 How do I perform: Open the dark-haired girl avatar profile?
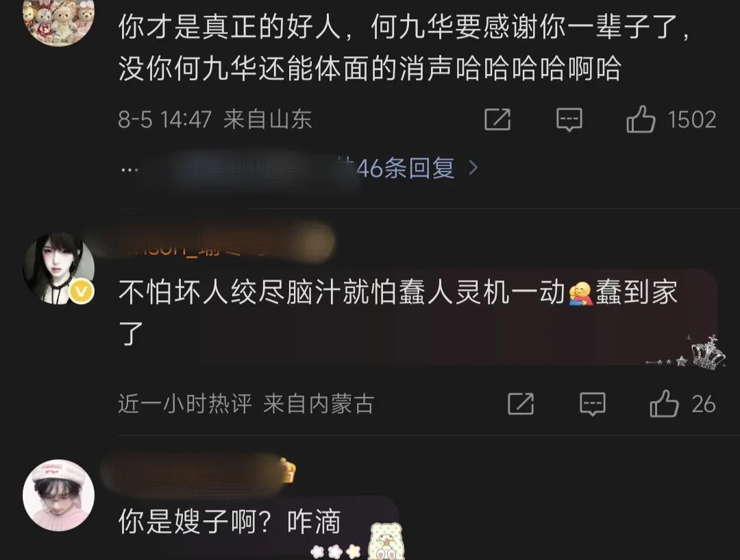pos(58,268)
